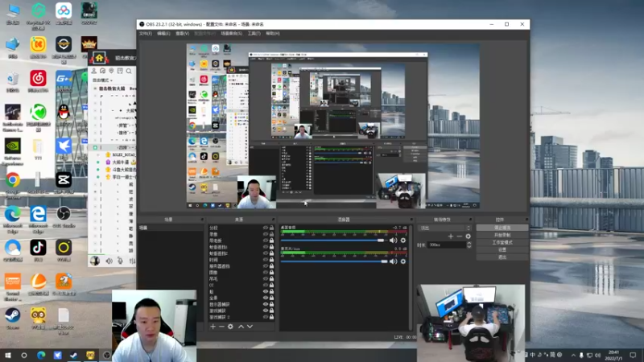Open the CapCut (剪映) desktop icon
The height and width of the screenshot is (362, 644).
coord(64,183)
